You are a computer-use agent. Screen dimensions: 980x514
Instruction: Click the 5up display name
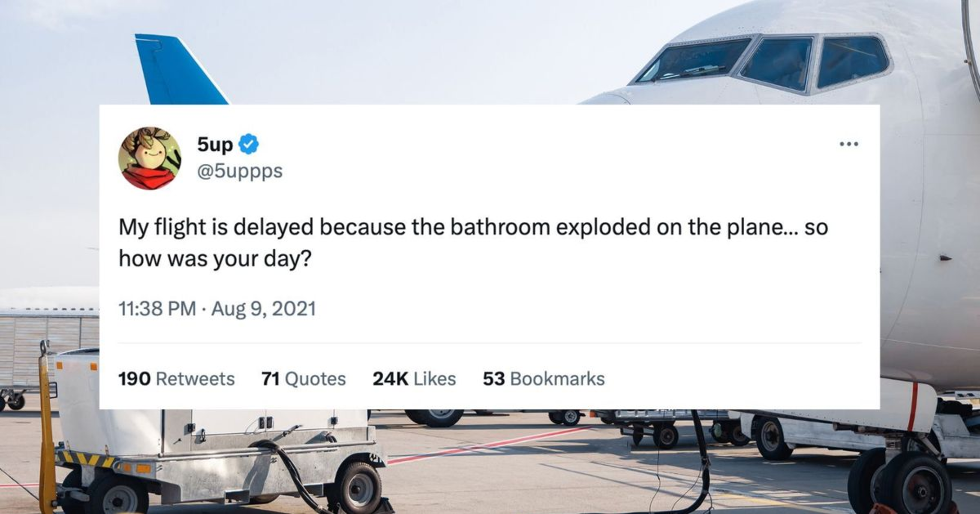(215, 144)
